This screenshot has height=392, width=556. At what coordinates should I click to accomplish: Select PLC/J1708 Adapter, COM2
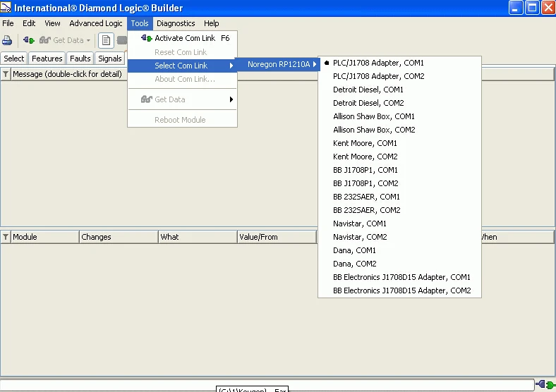pos(399,76)
